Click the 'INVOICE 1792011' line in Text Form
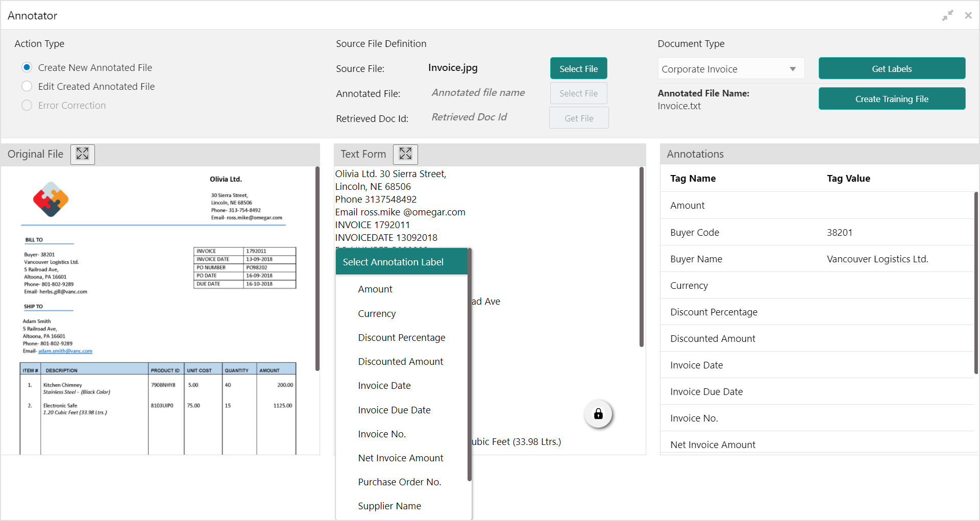The width and height of the screenshot is (980, 521). point(372,225)
